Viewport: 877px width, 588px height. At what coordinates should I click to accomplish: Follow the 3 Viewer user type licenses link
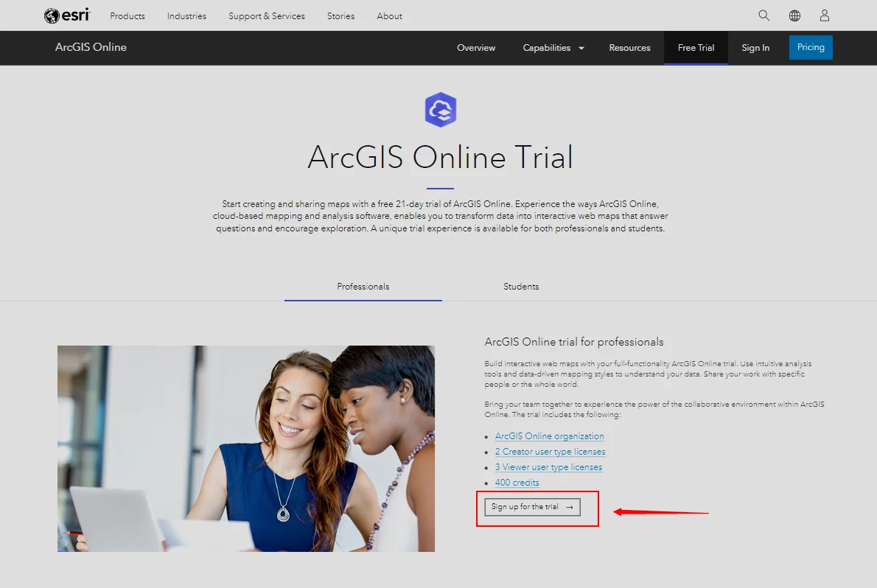548,467
